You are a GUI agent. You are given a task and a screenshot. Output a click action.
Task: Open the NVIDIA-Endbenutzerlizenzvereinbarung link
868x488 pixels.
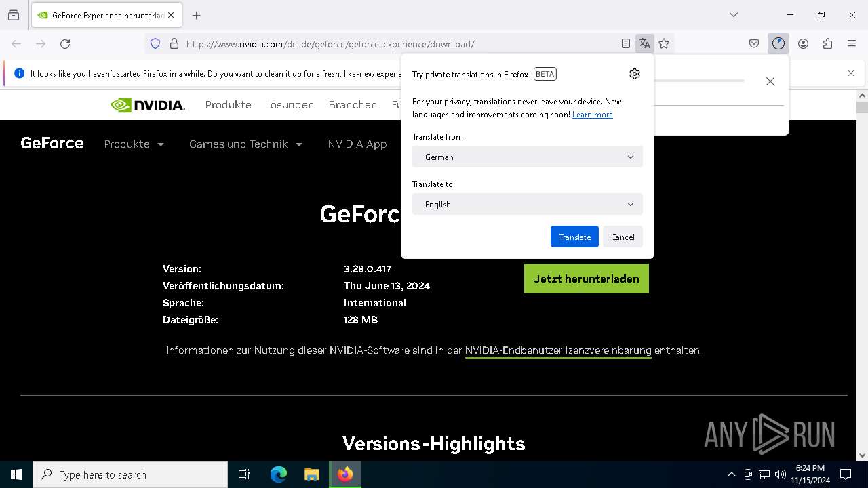coord(558,350)
